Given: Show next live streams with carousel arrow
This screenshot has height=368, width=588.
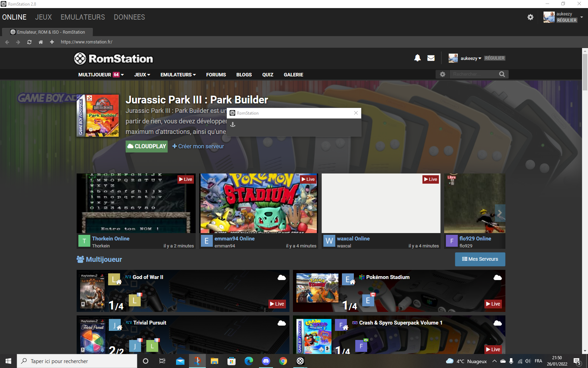Looking at the screenshot, I should [500, 213].
